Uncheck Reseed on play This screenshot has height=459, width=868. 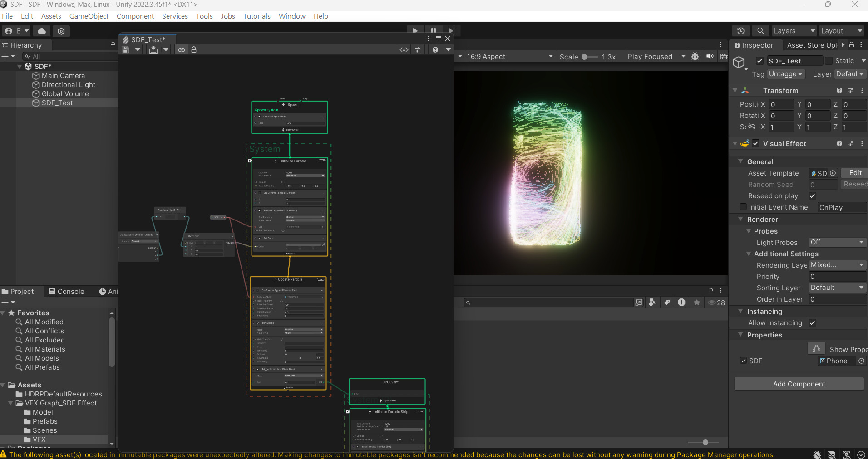coord(813,196)
